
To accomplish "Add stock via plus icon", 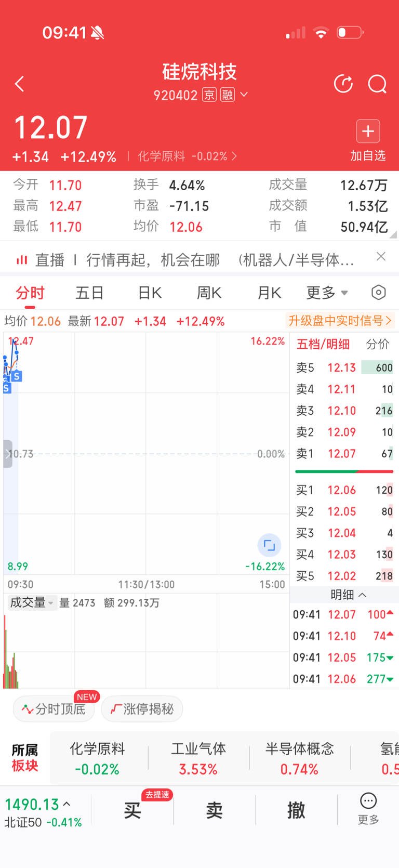I will 368,131.
